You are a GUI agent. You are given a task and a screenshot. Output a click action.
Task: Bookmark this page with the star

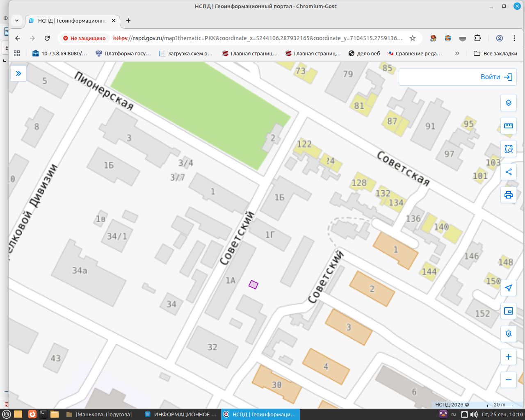[413, 38]
